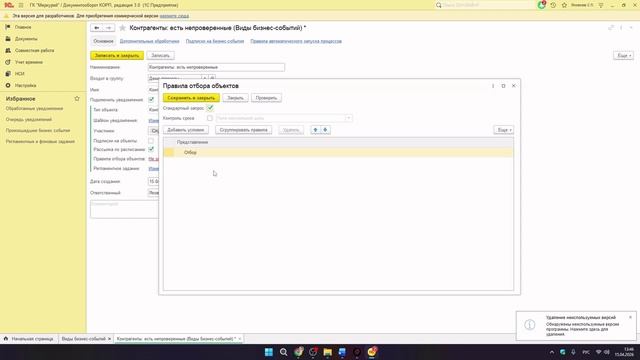Open the Еще dropdown in the dialog
This screenshot has height=360, width=640.
(504, 130)
